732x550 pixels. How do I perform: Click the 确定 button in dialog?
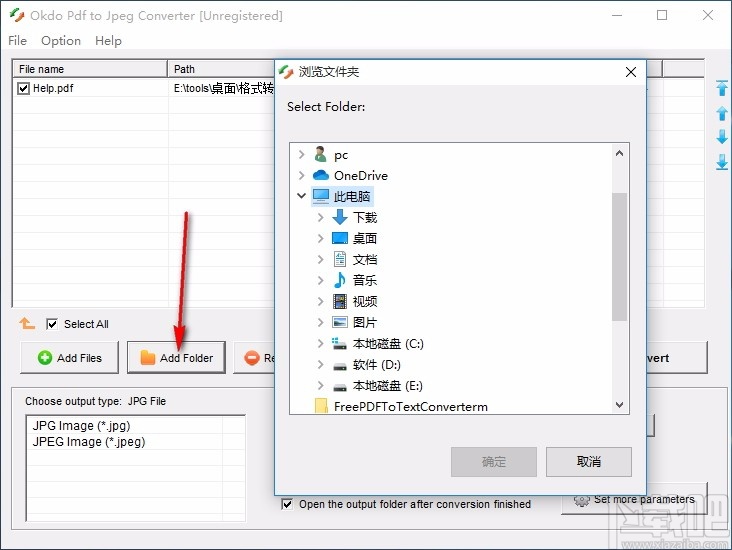point(493,462)
